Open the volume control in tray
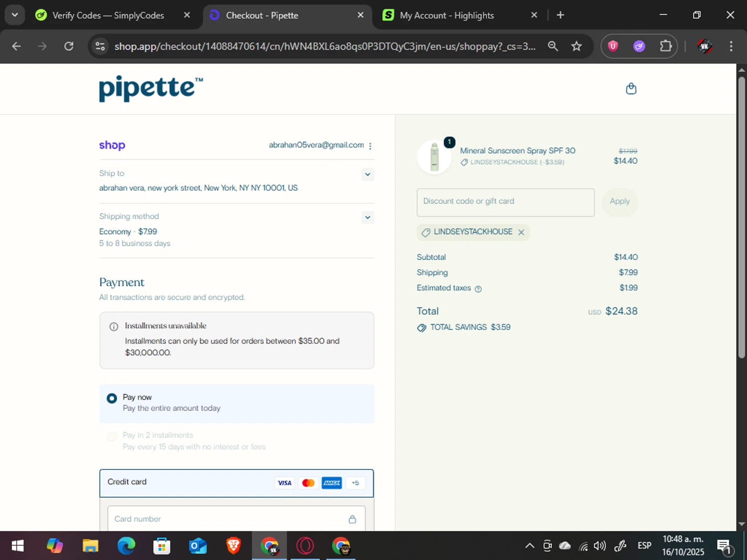747x560 pixels. pyautogui.click(x=600, y=546)
